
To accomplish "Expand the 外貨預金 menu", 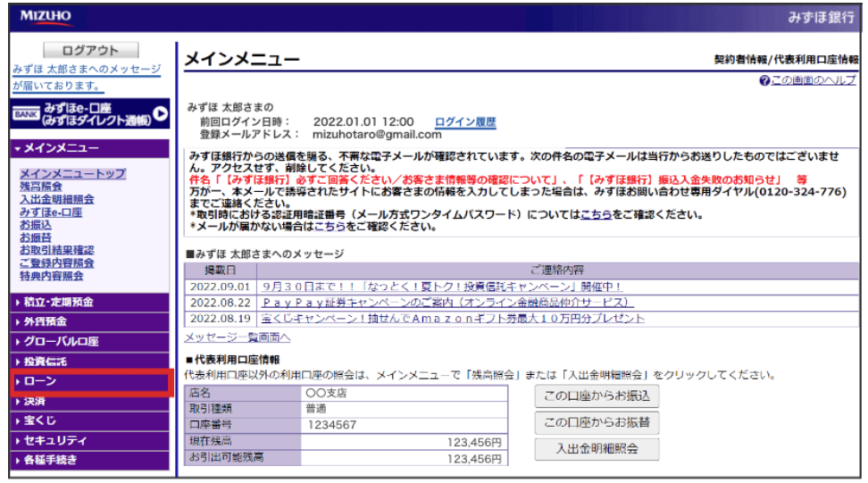I will click(x=89, y=321).
